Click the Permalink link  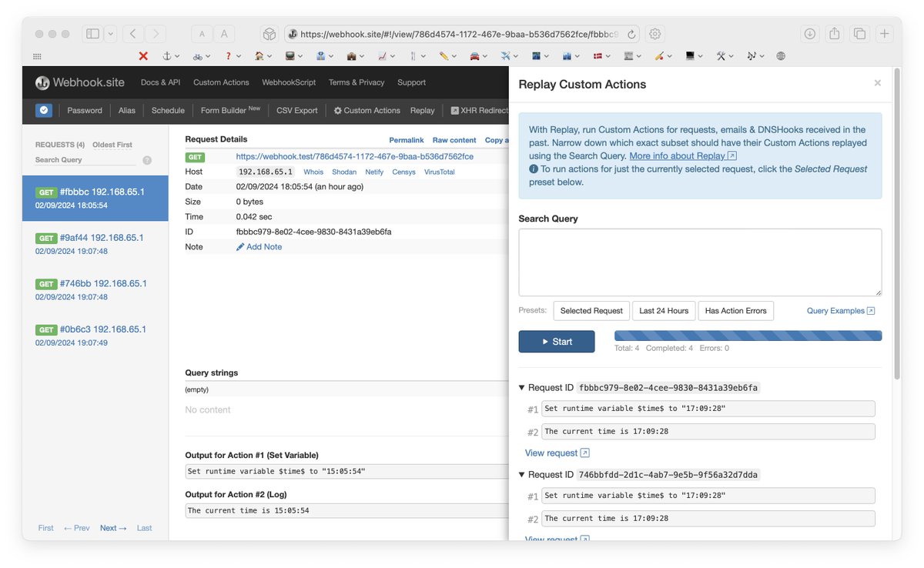pyautogui.click(x=407, y=140)
